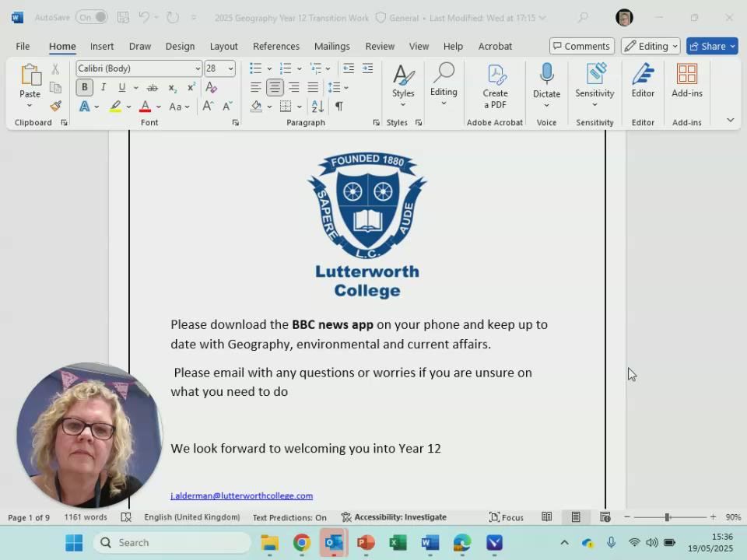
Task: Toggle Italic formatting
Action: [103, 87]
